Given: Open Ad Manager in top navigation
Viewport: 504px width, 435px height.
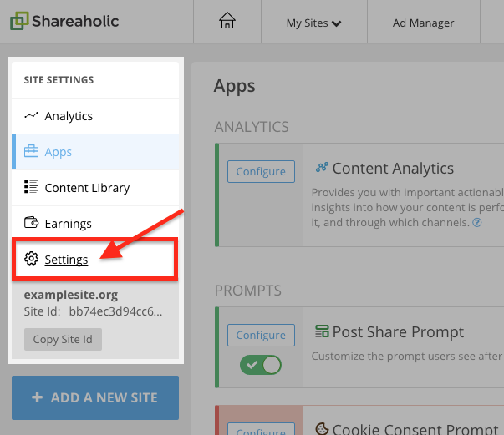Looking at the screenshot, I should 423,23.
